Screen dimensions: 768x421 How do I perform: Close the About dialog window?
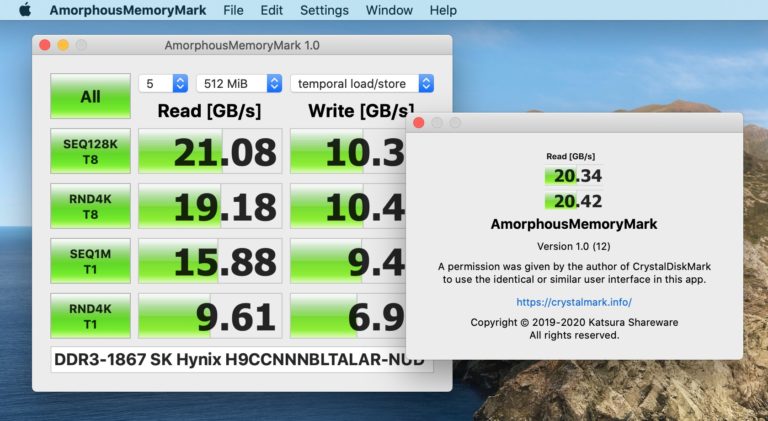coord(420,123)
